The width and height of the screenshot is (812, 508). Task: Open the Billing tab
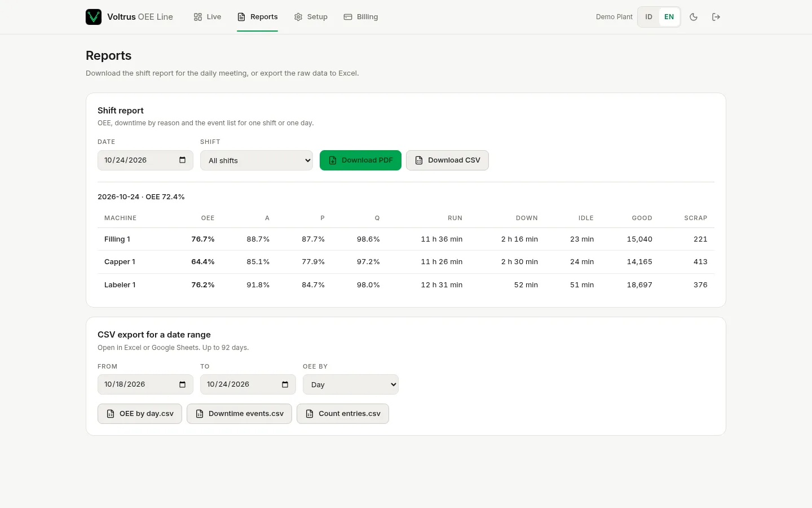tap(361, 17)
